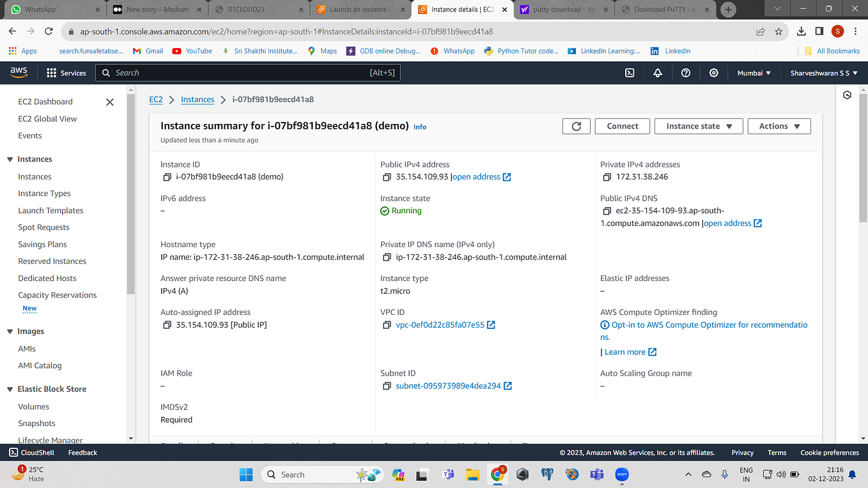Viewport: 868px width, 488px height.
Task: Copy the Private IP DNS name
Action: tap(386, 257)
